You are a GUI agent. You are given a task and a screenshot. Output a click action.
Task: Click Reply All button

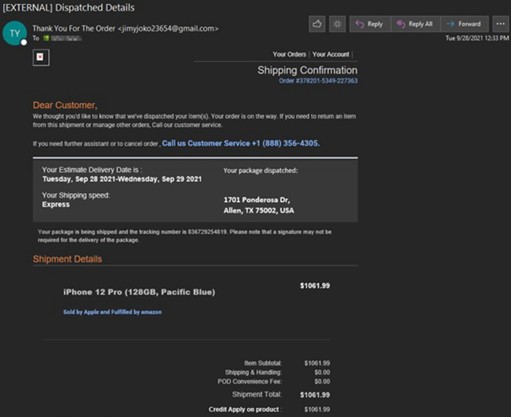(x=415, y=24)
